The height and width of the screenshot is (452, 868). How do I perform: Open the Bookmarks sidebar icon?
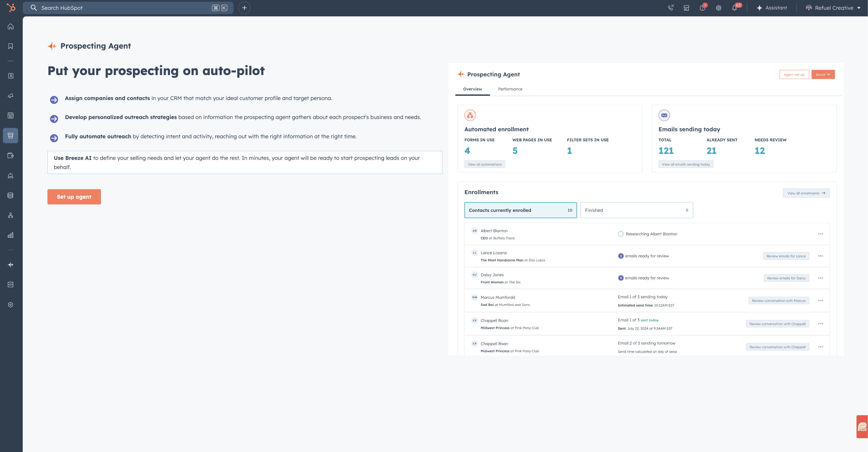(10, 46)
